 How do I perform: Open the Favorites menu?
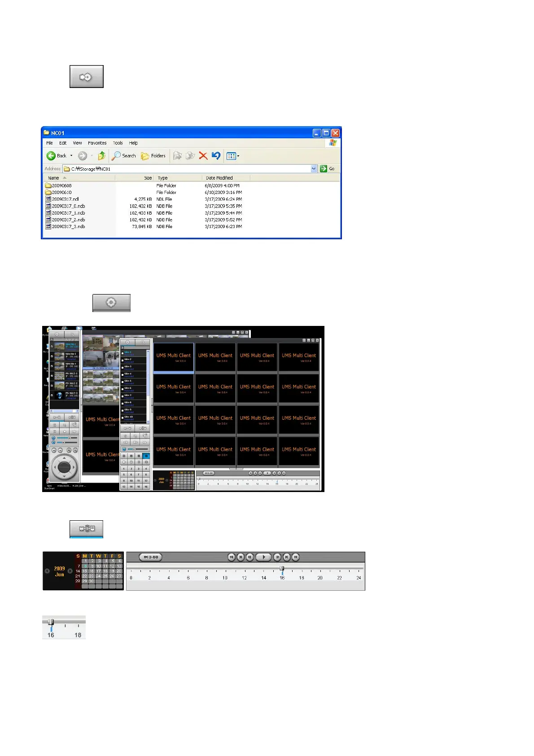(97, 143)
